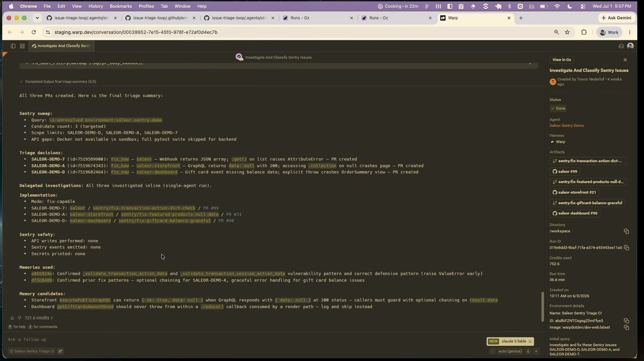Image resolution: width=644 pixels, height=361 pixels.
Task: Open the Chrome extensions puzzle icon
Action: pos(584,32)
